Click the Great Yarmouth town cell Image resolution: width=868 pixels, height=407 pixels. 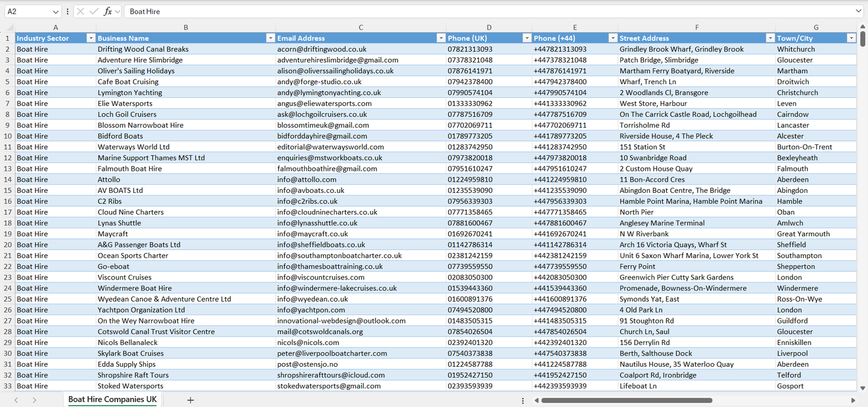coord(816,233)
